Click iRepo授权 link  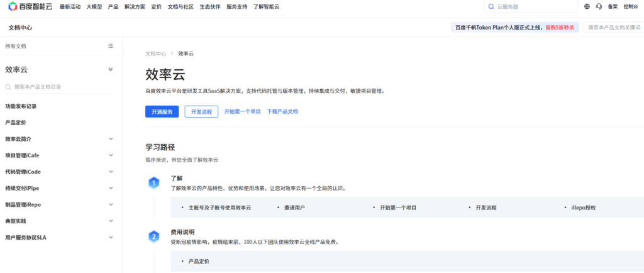coord(584,208)
